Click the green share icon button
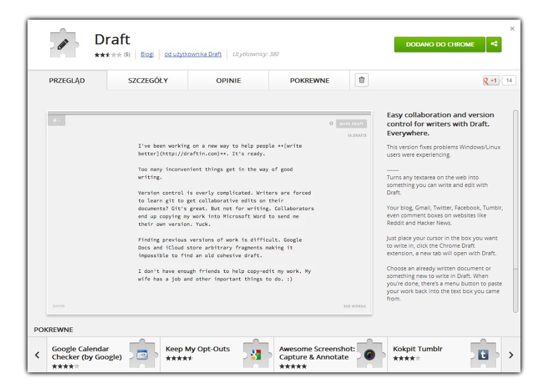Viewport: 548px width, 392px height. point(494,44)
